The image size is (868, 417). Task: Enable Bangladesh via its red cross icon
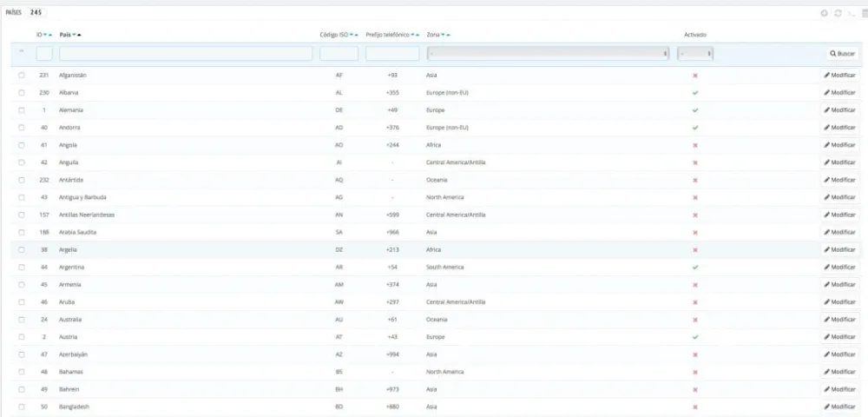pyautogui.click(x=695, y=407)
